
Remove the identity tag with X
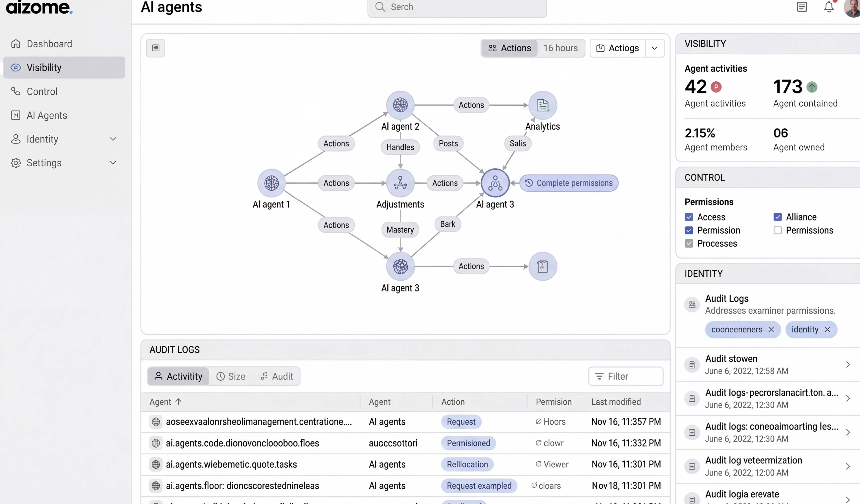pos(827,329)
